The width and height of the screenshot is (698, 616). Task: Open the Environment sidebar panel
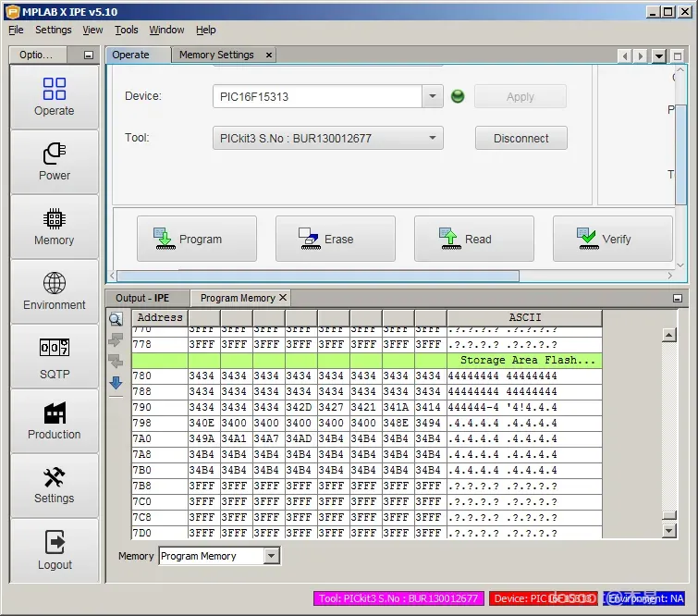[x=54, y=291]
